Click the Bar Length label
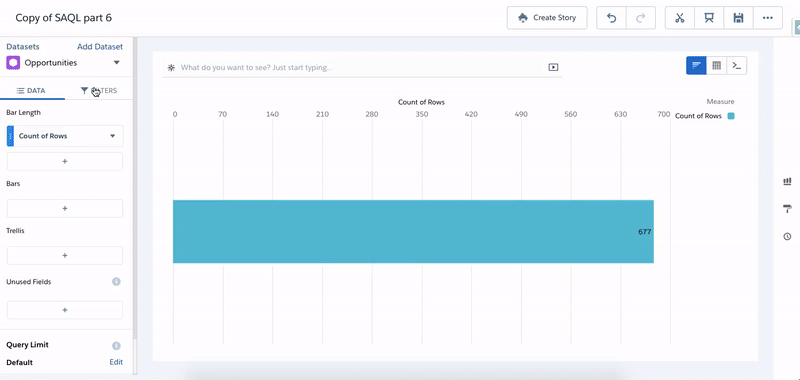800x380 pixels. (23, 112)
